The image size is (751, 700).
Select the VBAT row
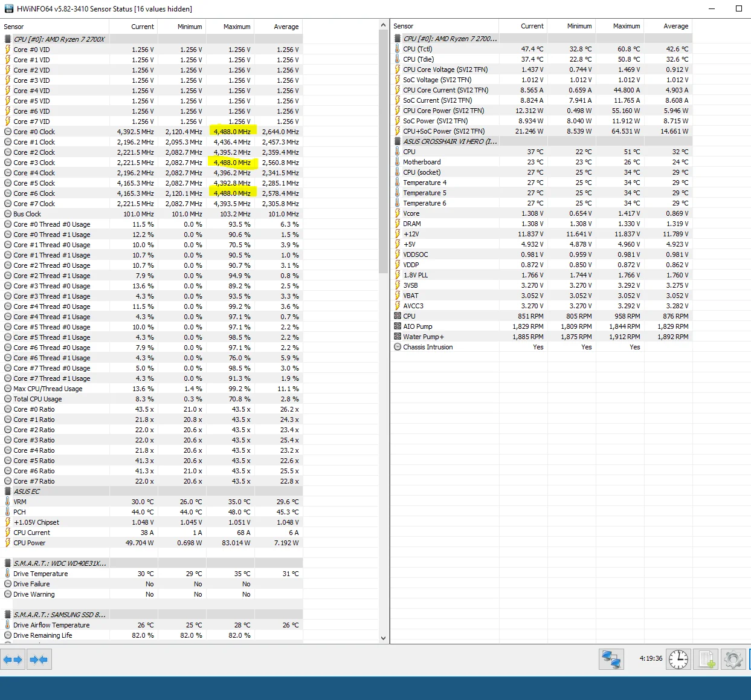[x=541, y=296]
